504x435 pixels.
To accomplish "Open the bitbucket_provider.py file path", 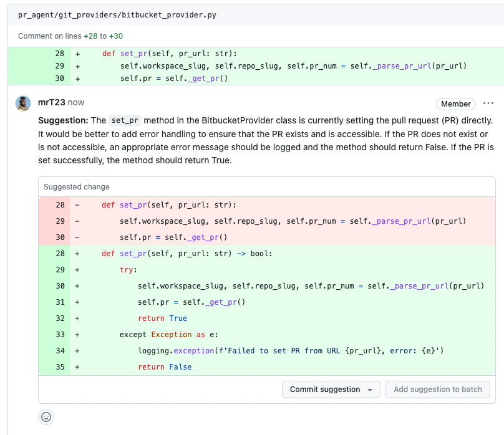I will (x=117, y=14).
